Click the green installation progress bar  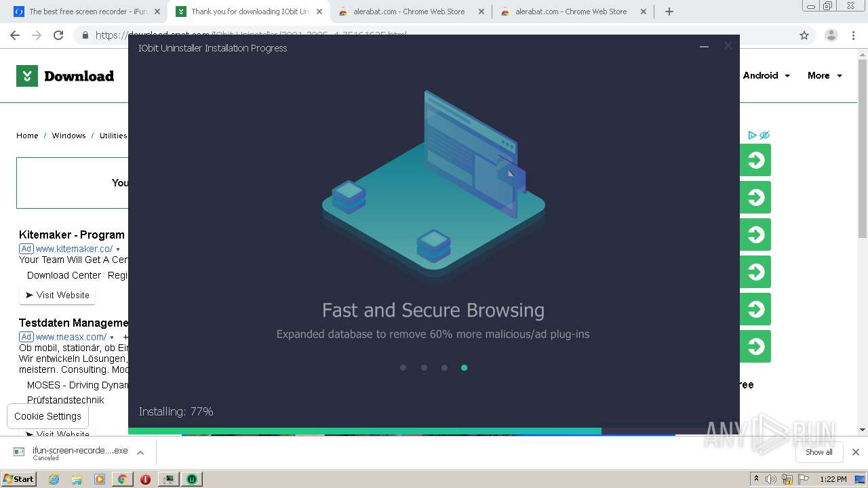tap(365, 431)
